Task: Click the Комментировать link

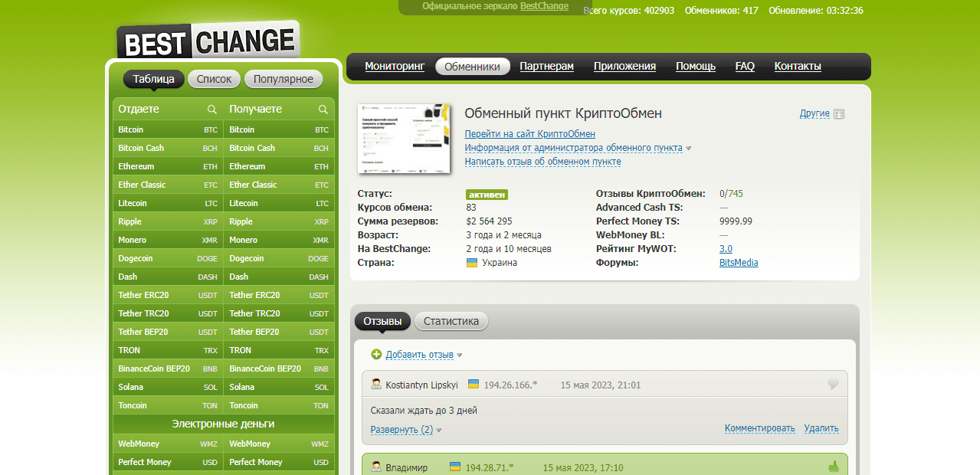Action: coord(759,428)
